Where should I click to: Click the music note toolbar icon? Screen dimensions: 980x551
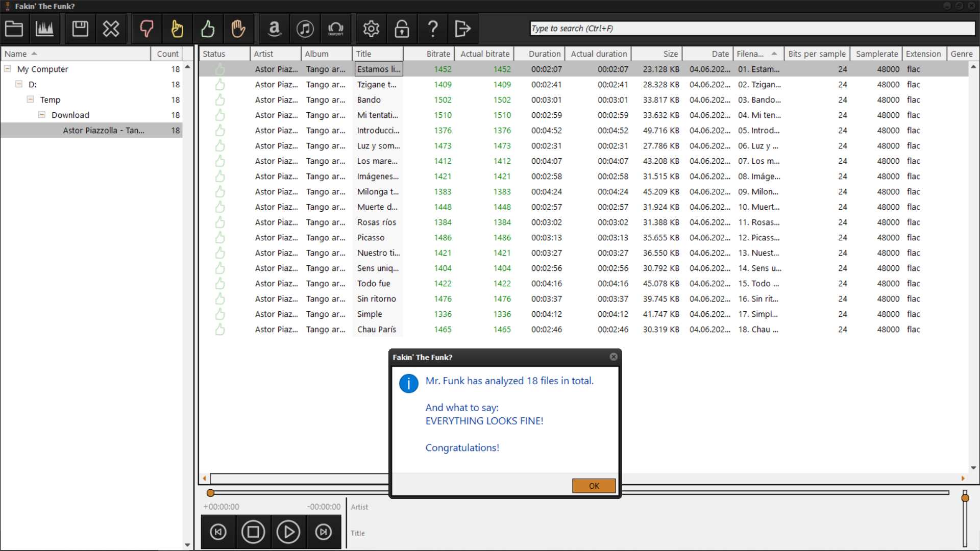point(305,29)
